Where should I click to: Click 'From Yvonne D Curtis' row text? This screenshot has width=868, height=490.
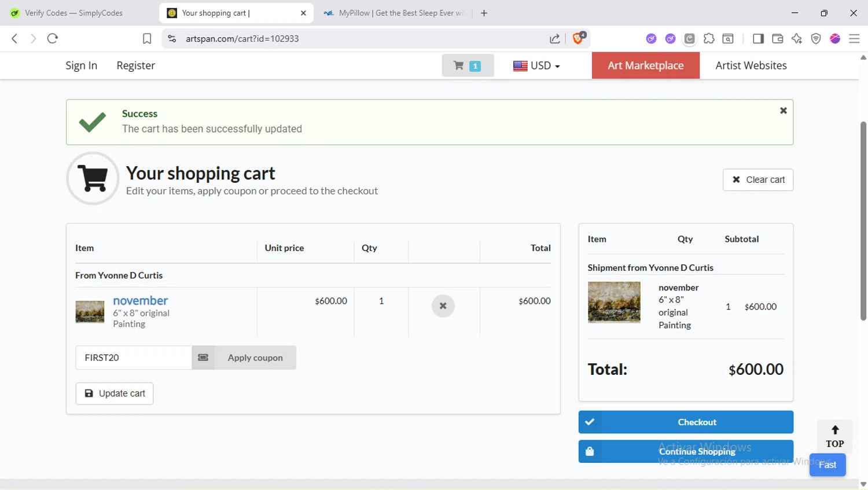point(119,275)
